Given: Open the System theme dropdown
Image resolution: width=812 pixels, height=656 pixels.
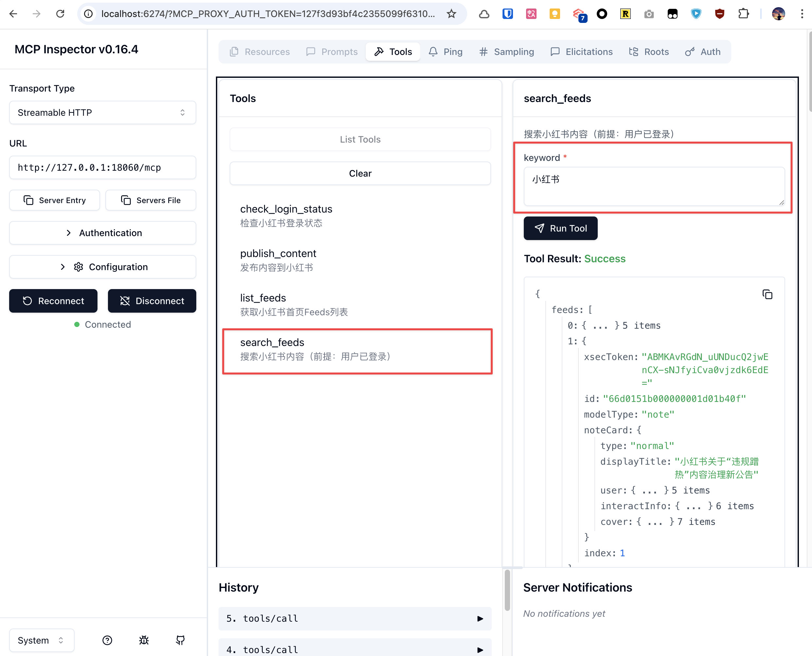Looking at the screenshot, I should (x=42, y=640).
